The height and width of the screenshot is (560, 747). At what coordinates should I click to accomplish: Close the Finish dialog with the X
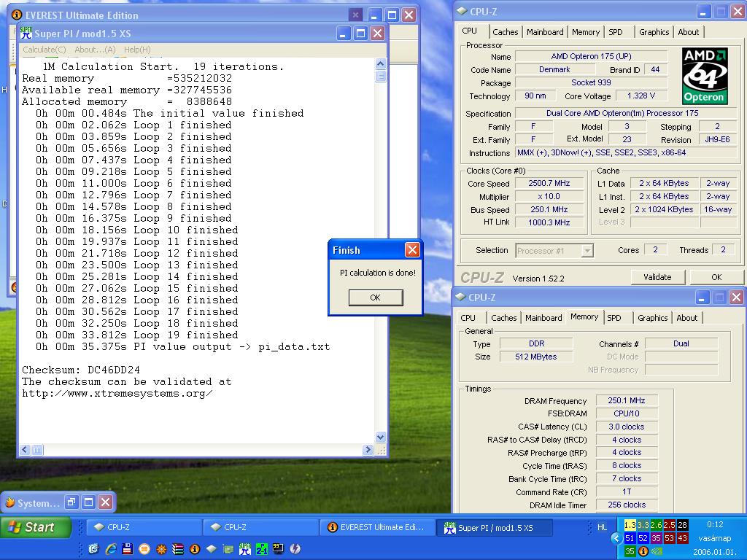412,250
